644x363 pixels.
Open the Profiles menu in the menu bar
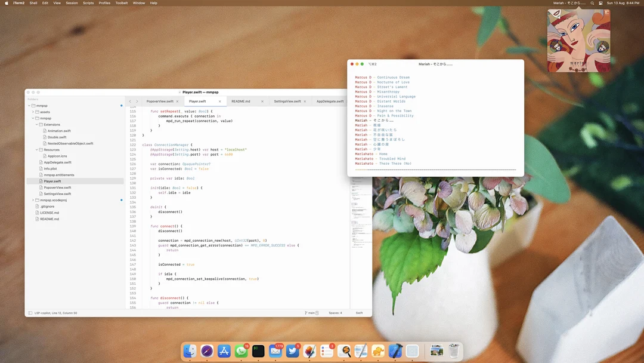(x=105, y=2)
